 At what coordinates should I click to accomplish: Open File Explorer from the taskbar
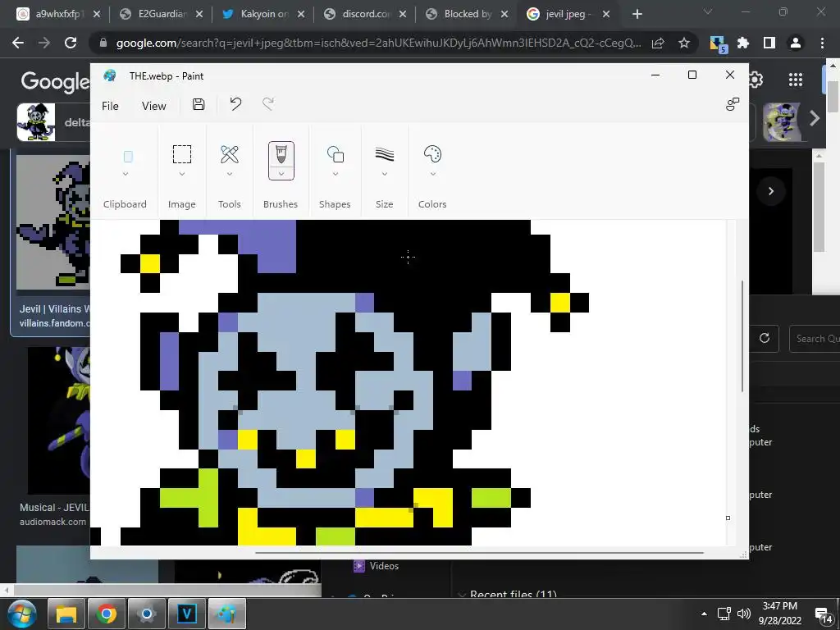coord(66,614)
